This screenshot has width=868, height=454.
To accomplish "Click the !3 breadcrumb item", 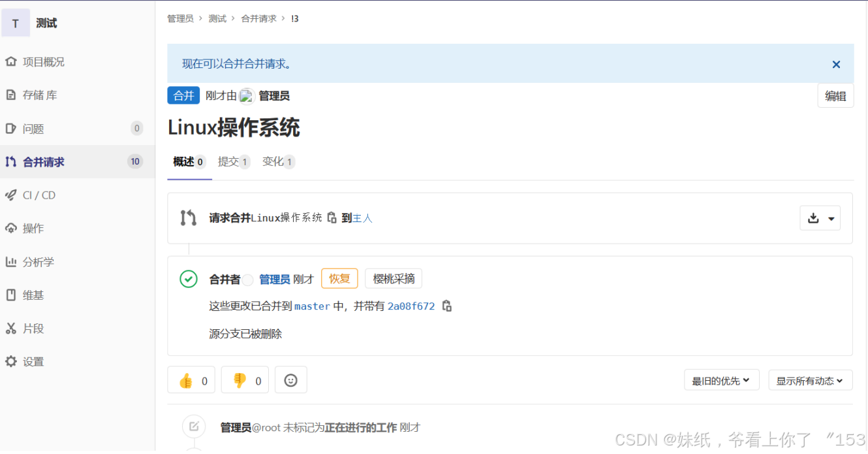I will coord(295,18).
